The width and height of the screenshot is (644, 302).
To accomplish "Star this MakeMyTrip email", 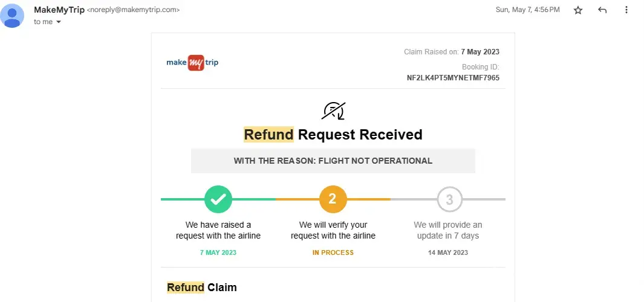I will (578, 10).
